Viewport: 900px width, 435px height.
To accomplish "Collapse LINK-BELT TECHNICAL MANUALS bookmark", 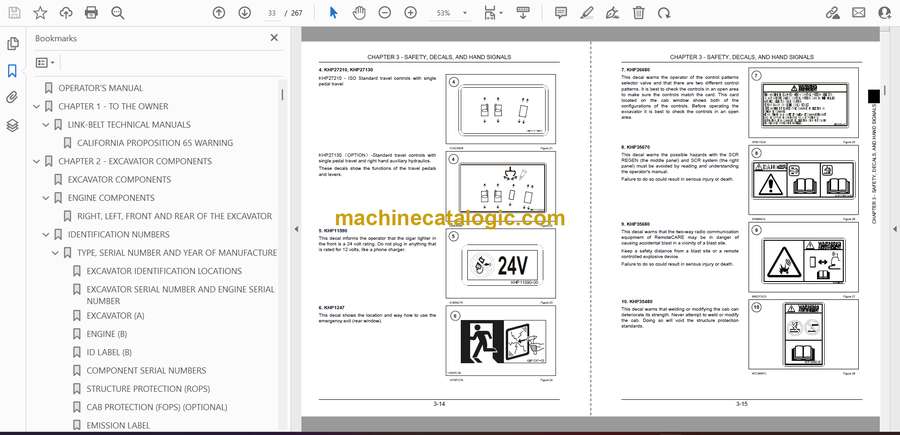I will point(46,125).
